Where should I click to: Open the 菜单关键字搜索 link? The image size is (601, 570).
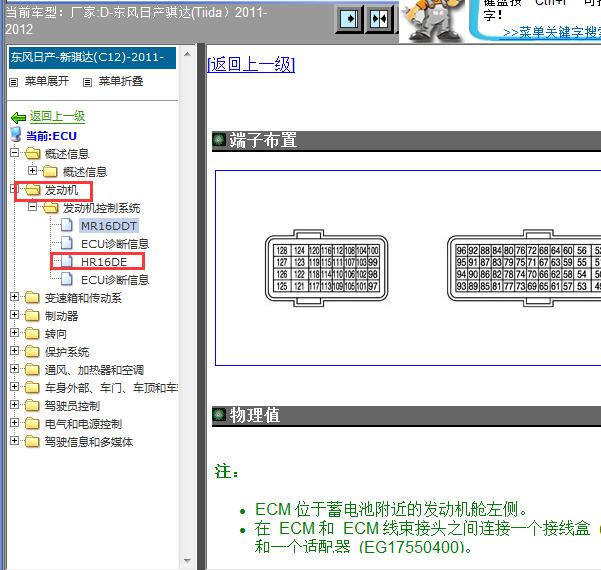pyautogui.click(x=552, y=33)
